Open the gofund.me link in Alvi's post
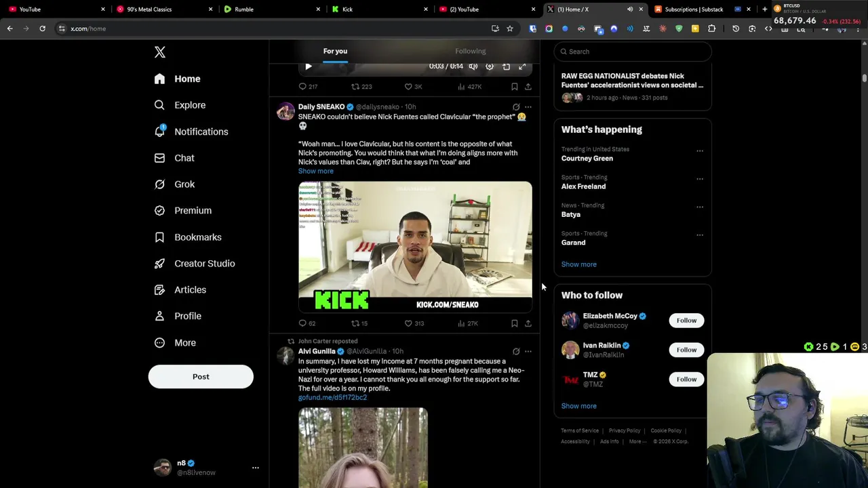The width and height of the screenshot is (868, 488). [x=332, y=397]
